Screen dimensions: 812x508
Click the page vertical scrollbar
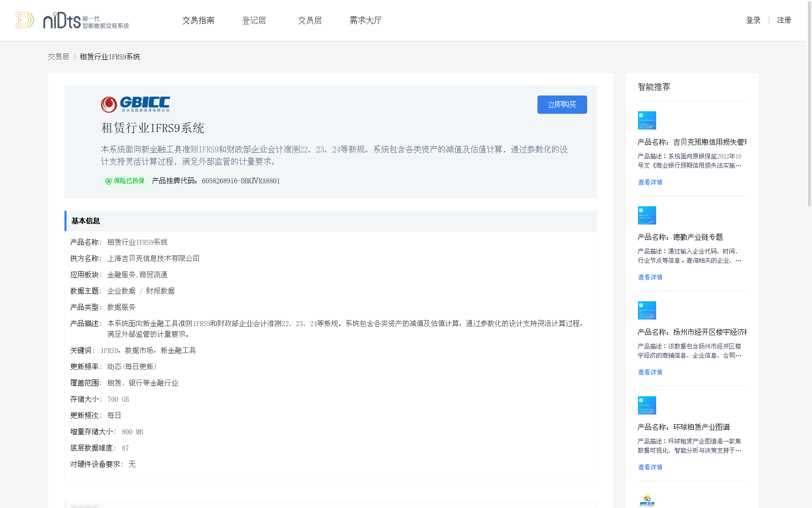[x=809, y=104]
